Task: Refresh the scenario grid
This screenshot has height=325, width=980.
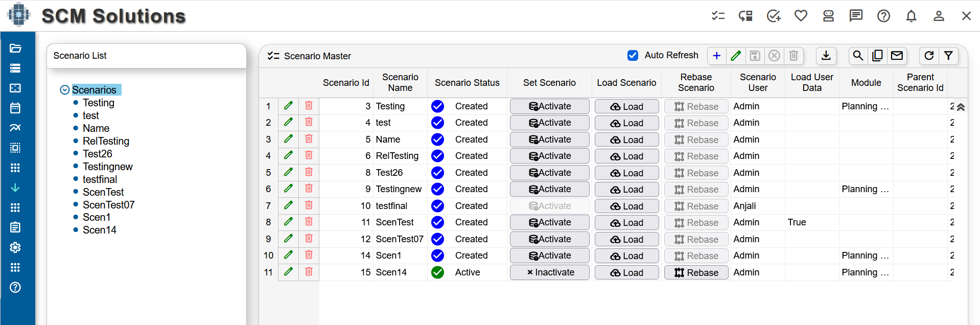Action: pyautogui.click(x=929, y=56)
